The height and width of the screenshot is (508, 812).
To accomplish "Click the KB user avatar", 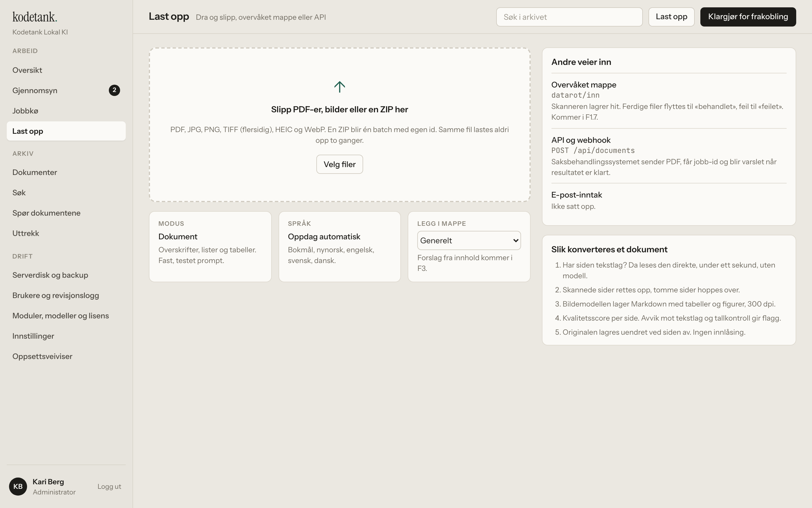I will tap(18, 486).
